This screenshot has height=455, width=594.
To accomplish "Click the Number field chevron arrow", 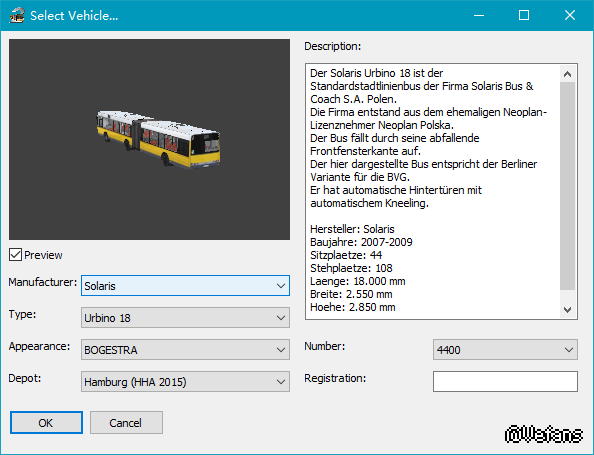I will coord(569,349).
